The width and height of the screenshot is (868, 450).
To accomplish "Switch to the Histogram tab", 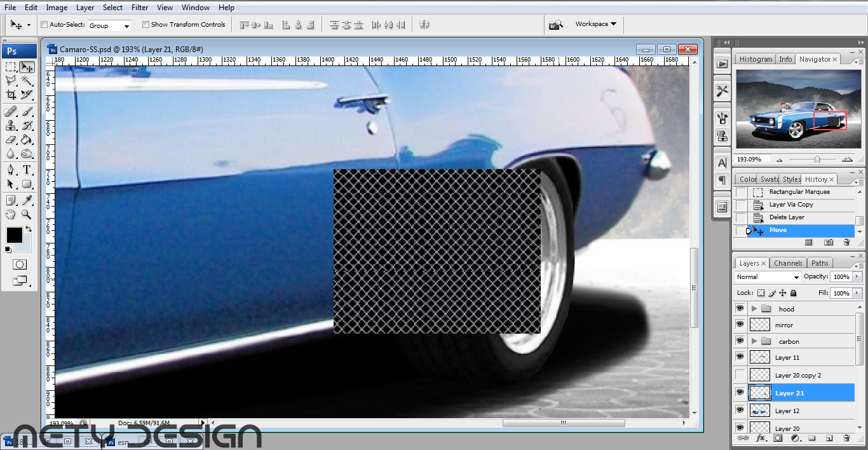I will pos(756,59).
